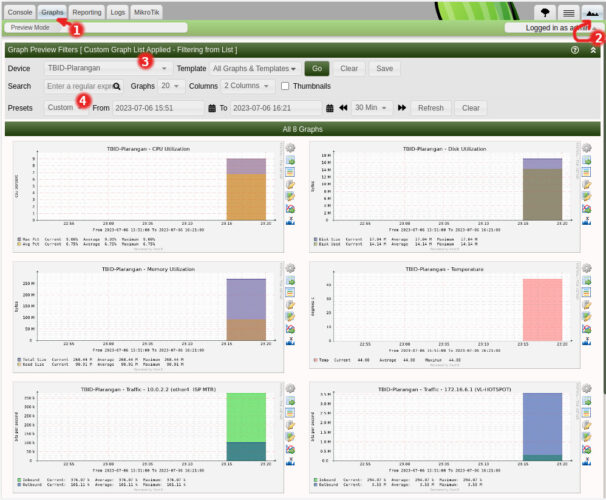
Task: Switch to List View using the lines icon
Action: tap(568, 13)
